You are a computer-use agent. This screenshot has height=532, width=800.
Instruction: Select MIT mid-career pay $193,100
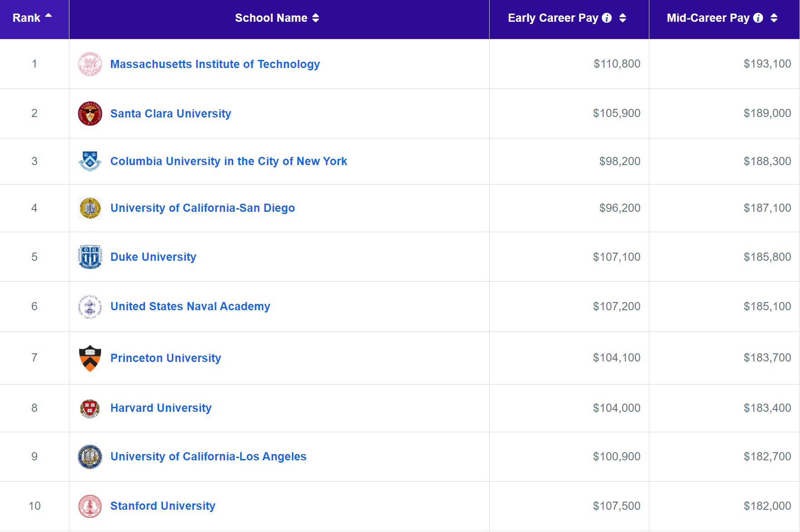click(767, 63)
